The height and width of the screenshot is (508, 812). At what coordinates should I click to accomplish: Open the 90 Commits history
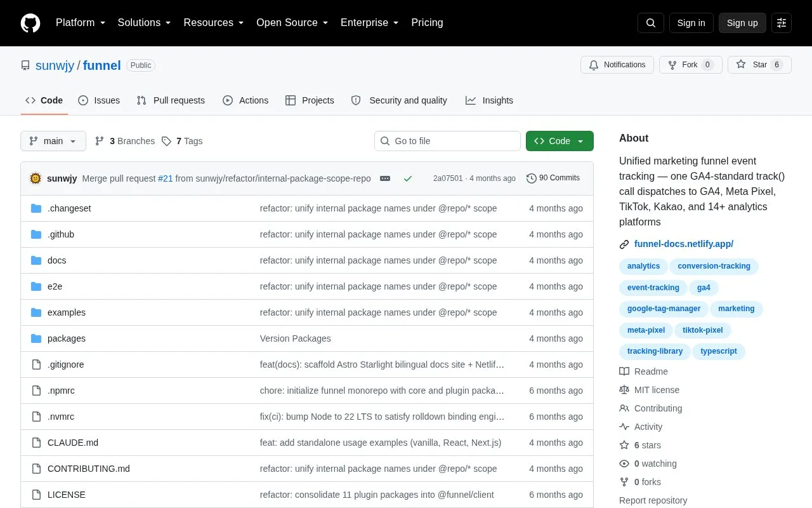553,178
